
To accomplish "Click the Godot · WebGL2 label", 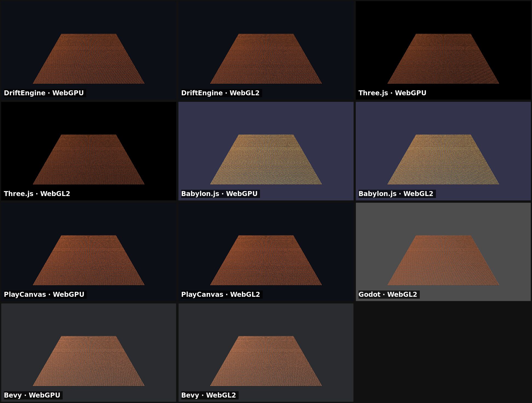I will 388,295.
